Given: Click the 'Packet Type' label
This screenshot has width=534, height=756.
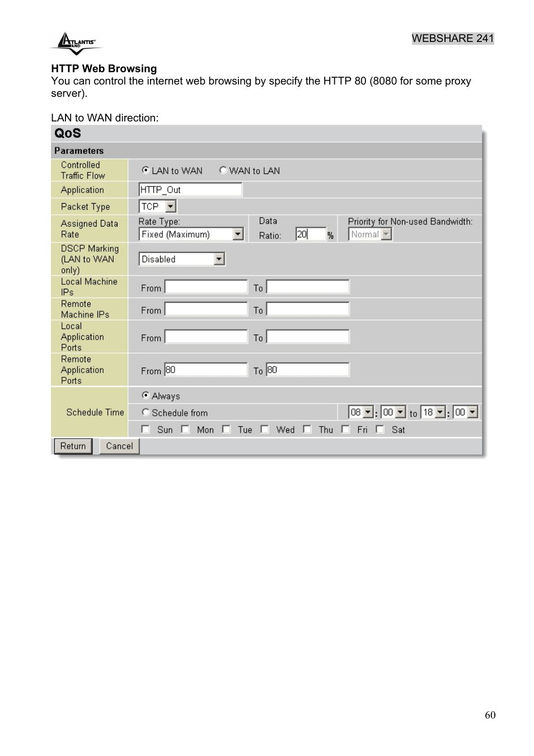Looking at the screenshot, I should pos(85,206).
